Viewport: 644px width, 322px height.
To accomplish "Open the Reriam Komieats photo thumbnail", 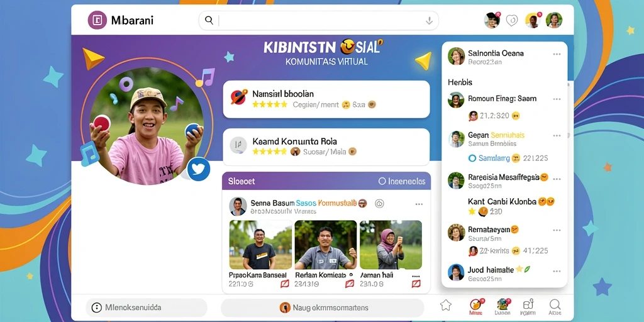I will coord(325,245).
